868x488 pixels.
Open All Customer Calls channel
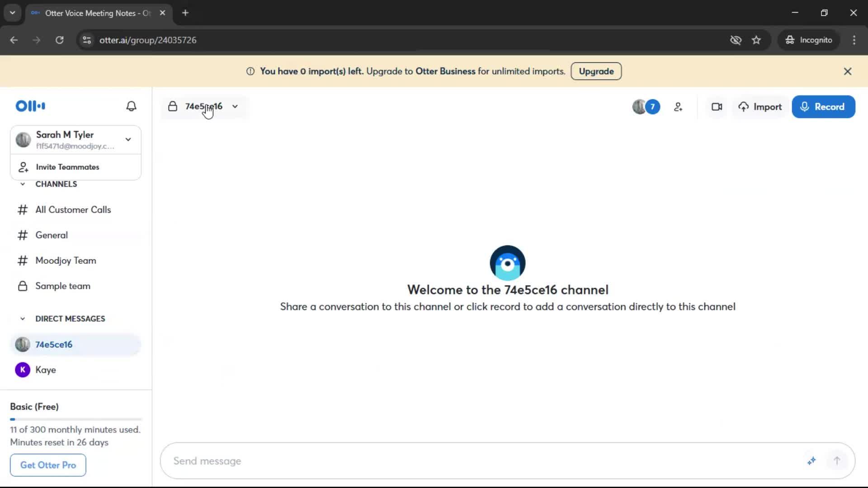point(76,210)
